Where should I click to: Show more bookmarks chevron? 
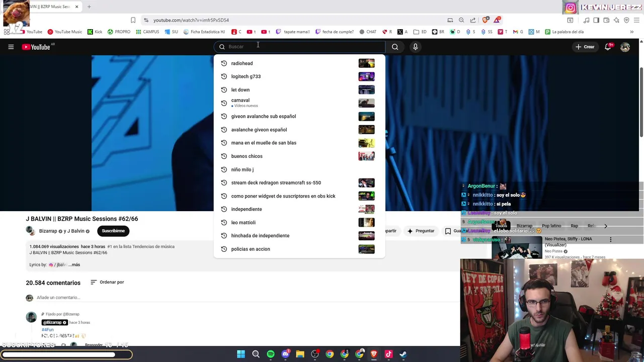(631, 32)
